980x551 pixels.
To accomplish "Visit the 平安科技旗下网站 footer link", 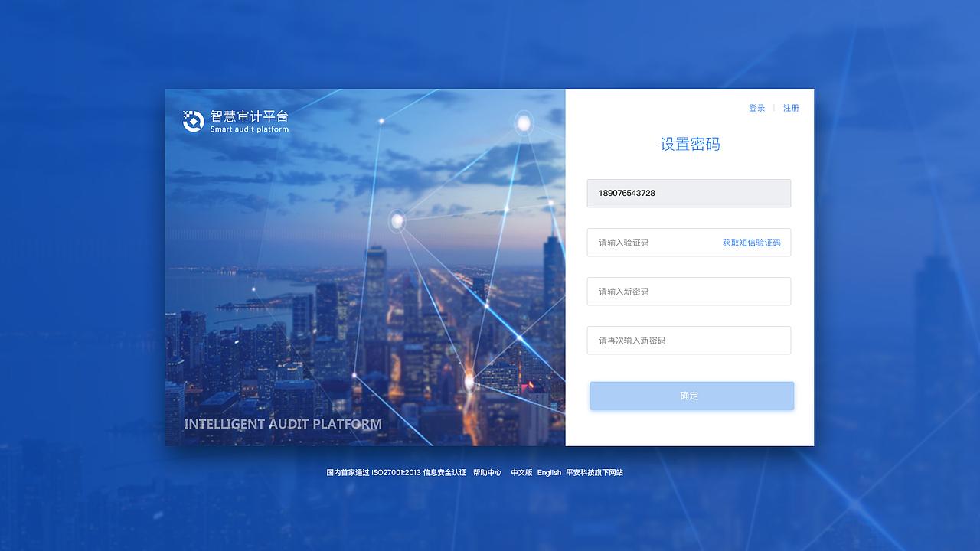I will 595,472.
